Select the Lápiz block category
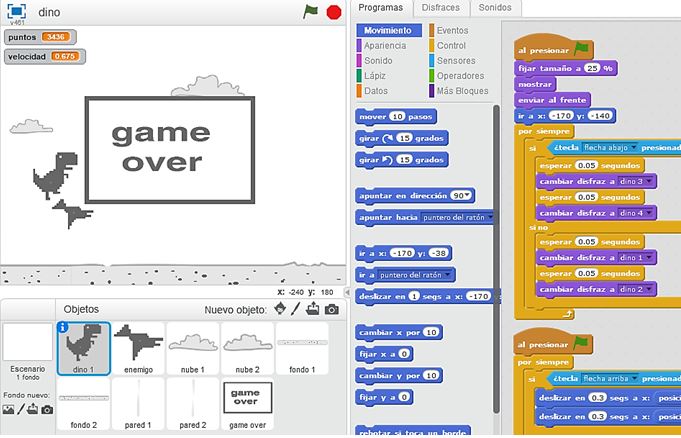This screenshot has width=681, height=438. tap(374, 76)
